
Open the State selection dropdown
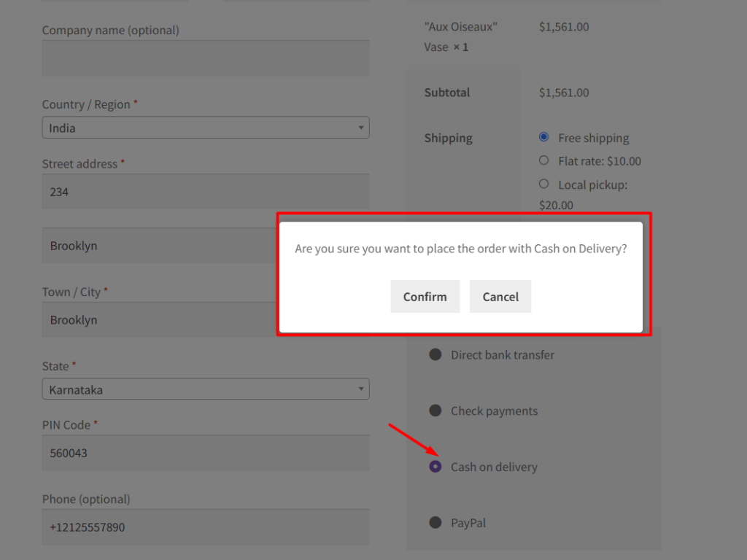tap(205, 389)
